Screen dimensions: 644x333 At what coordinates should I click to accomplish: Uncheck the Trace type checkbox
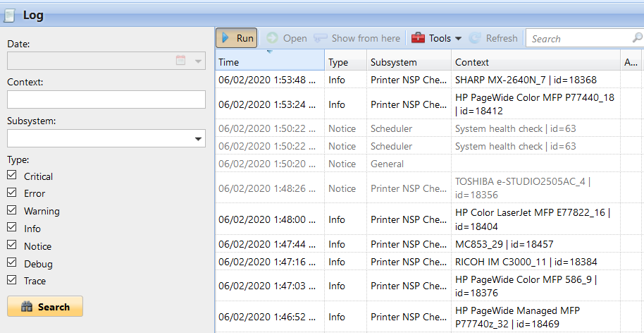[11, 280]
